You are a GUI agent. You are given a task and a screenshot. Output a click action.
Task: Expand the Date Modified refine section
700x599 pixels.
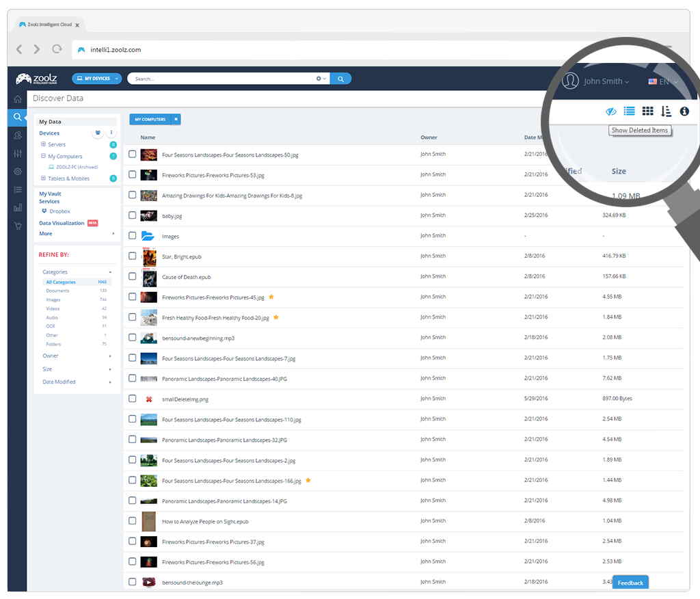(x=110, y=382)
